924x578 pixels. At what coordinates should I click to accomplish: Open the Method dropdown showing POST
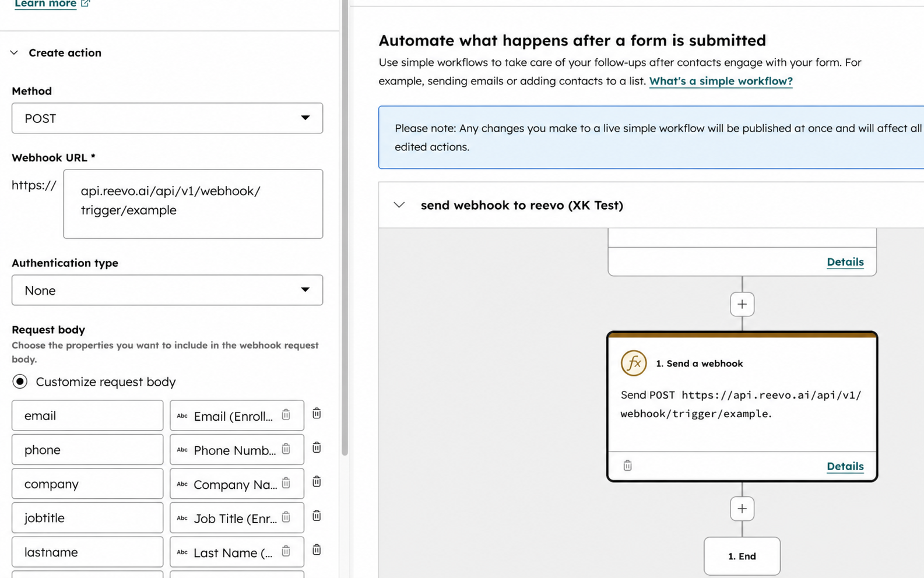click(167, 118)
